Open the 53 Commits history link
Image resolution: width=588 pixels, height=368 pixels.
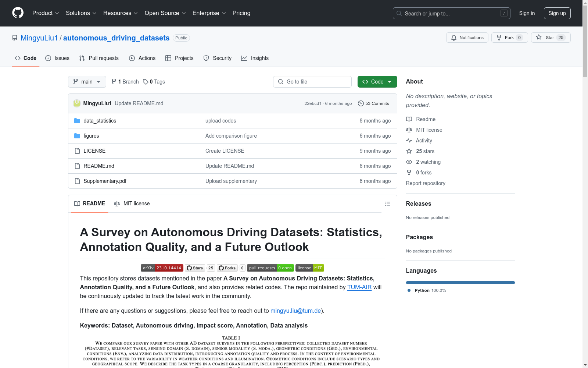pos(373,103)
